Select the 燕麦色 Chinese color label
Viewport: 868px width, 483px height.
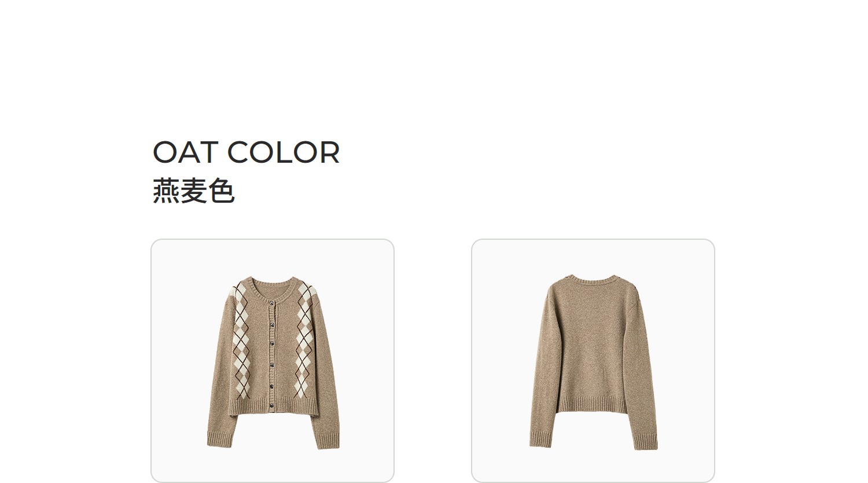click(193, 191)
